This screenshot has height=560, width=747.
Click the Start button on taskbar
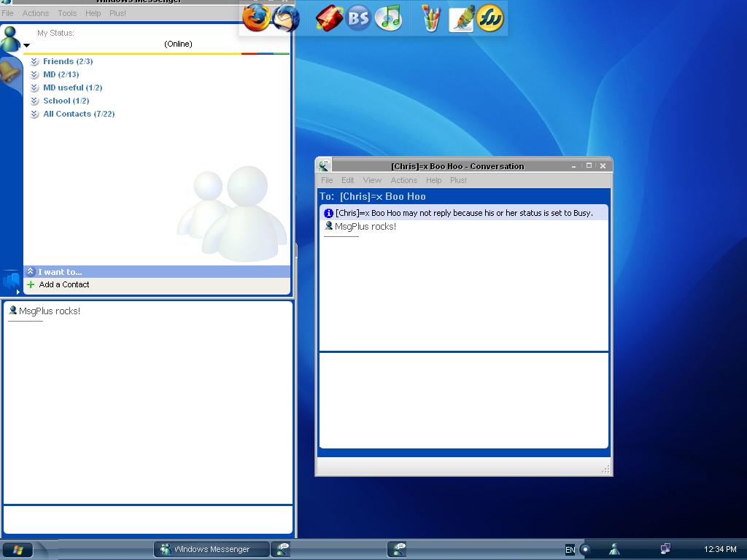[x=18, y=549]
